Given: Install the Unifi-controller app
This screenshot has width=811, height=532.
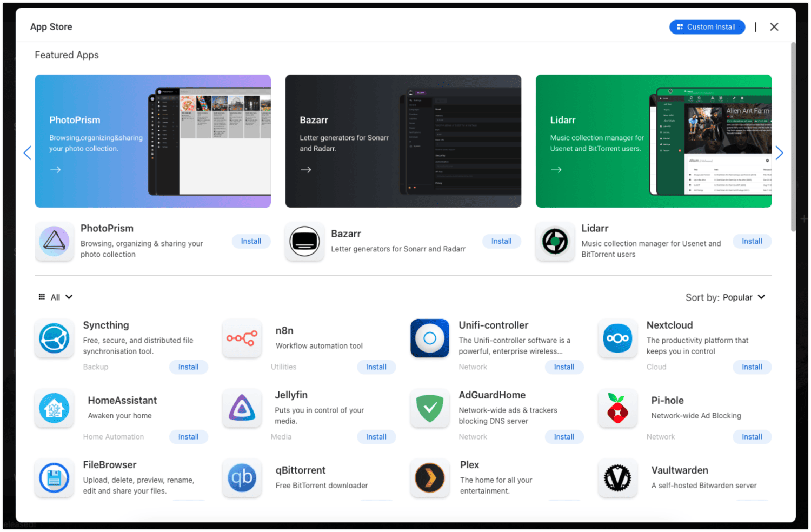Looking at the screenshot, I should [564, 367].
